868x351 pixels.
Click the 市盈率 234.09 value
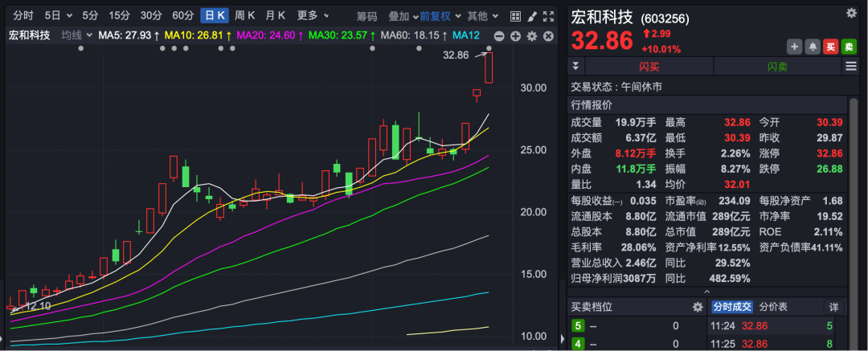pyautogui.click(x=734, y=201)
